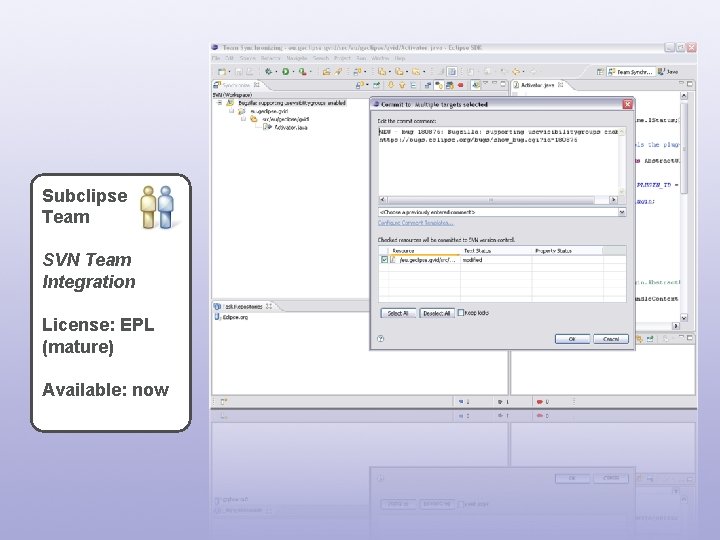Click the outgoing changes count in status bar
720x540 pixels.
point(503,402)
